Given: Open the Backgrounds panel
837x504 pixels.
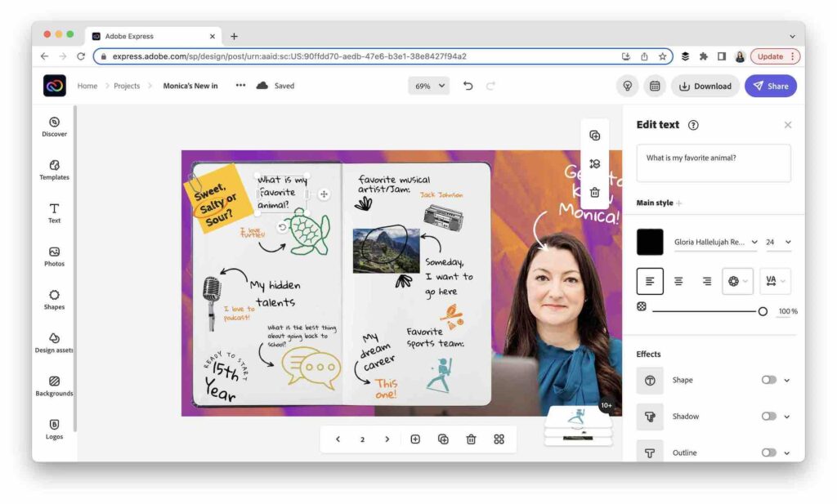Looking at the screenshot, I should 54,385.
